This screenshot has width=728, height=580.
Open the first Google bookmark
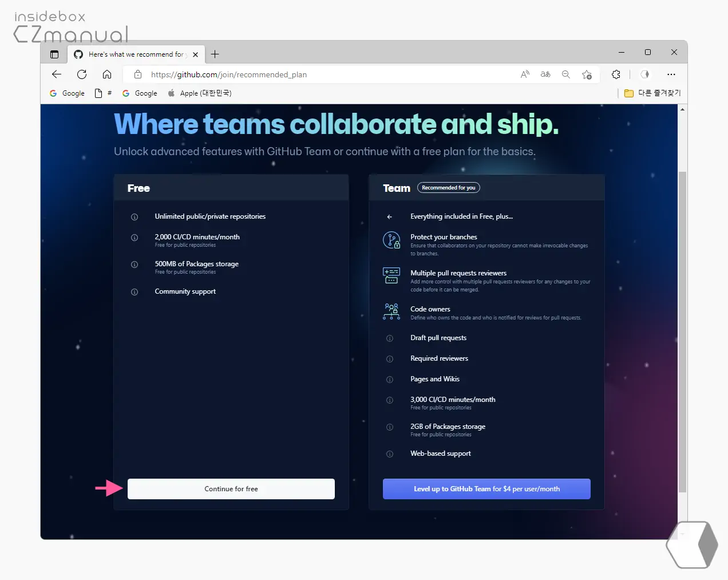tap(67, 93)
